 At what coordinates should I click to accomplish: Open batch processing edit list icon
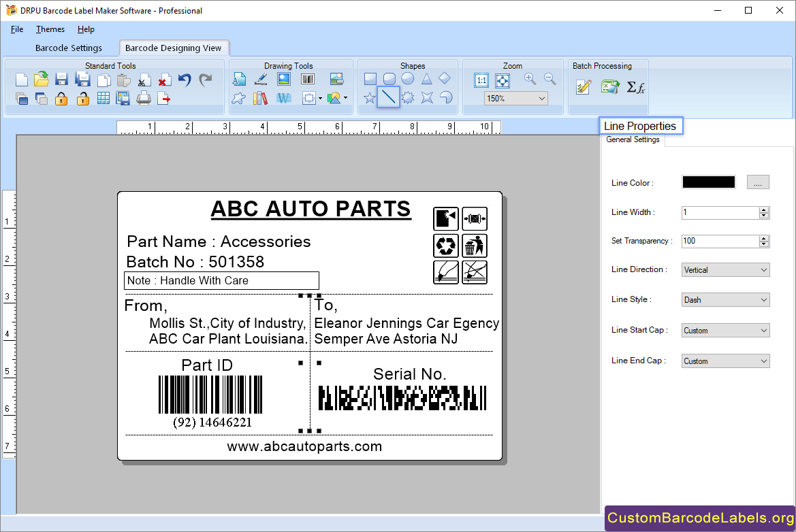[x=584, y=86]
